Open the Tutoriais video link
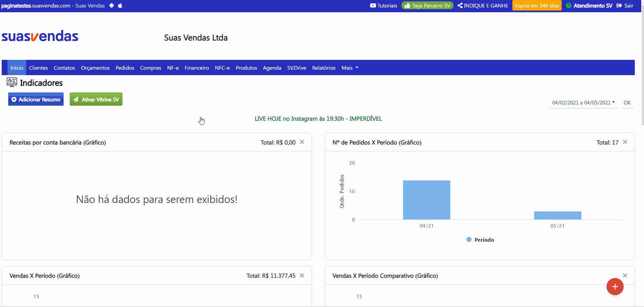 pyautogui.click(x=383, y=5)
